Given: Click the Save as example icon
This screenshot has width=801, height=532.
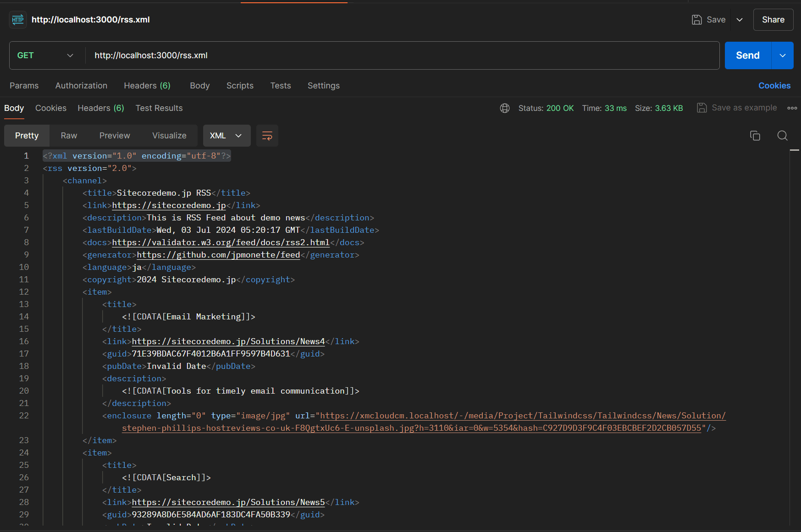Looking at the screenshot, I should pyautogui.click(x=702, y=108).
